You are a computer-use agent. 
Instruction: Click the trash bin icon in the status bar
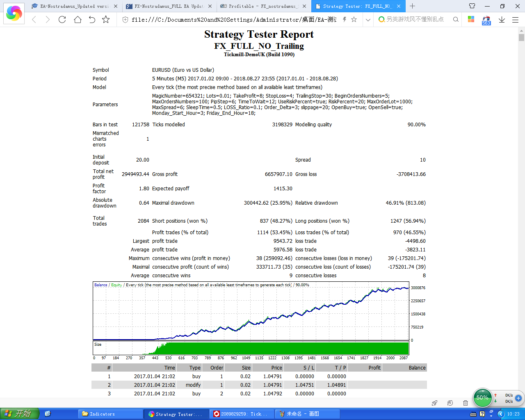point(465,403)
